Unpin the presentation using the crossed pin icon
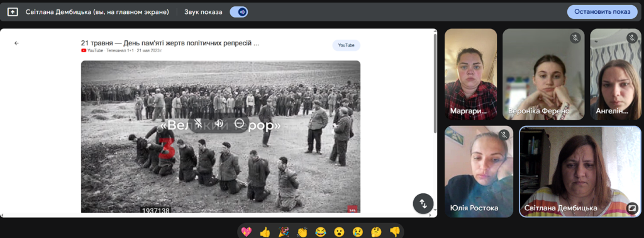This screenshot has height=238, width=644. [x=199, y=123]
